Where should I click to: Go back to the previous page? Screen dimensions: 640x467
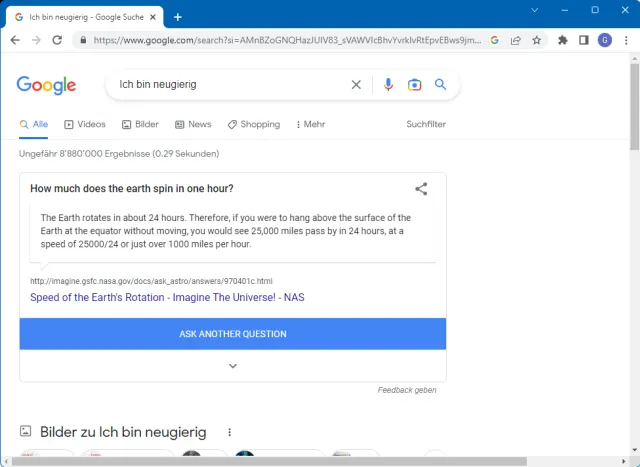click(x=15, y=40)
